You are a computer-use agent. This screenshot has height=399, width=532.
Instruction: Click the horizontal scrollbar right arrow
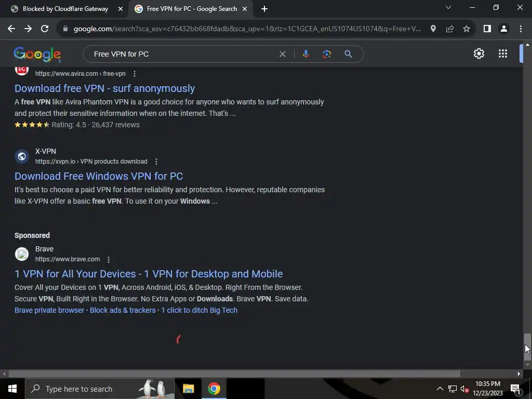tap(519, 374)
